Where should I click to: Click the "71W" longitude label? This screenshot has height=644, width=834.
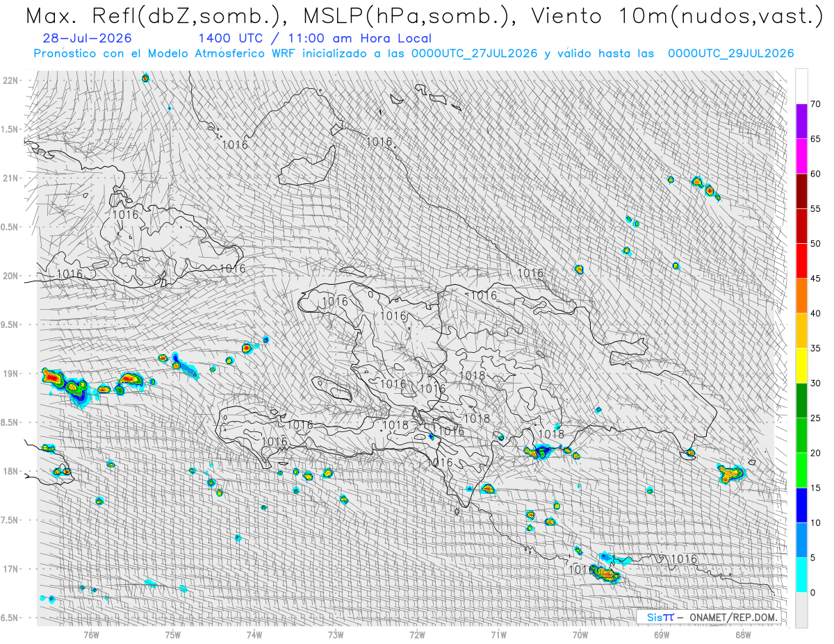point(498,634)
